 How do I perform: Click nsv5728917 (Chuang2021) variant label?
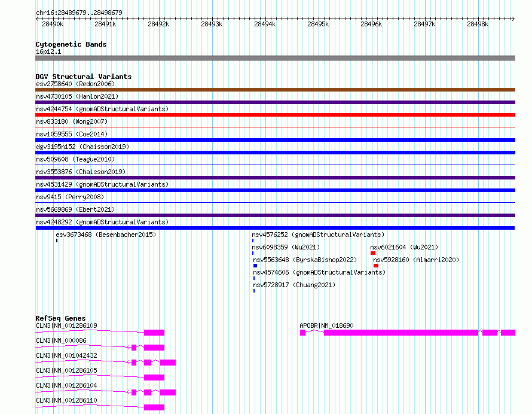(294, 285)
